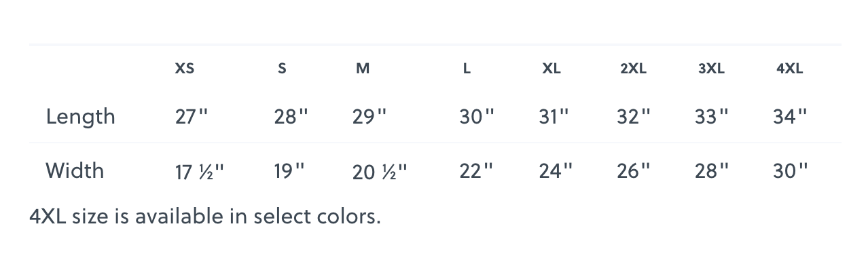This screenshot has width=868, height=273.
Task: Click the M length value 29"
Action: click(369, 117)
